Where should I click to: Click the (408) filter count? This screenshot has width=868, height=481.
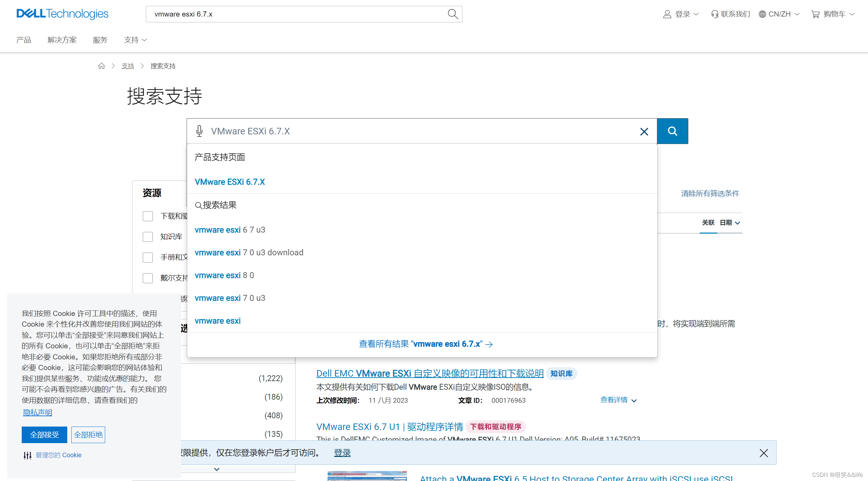273,416
